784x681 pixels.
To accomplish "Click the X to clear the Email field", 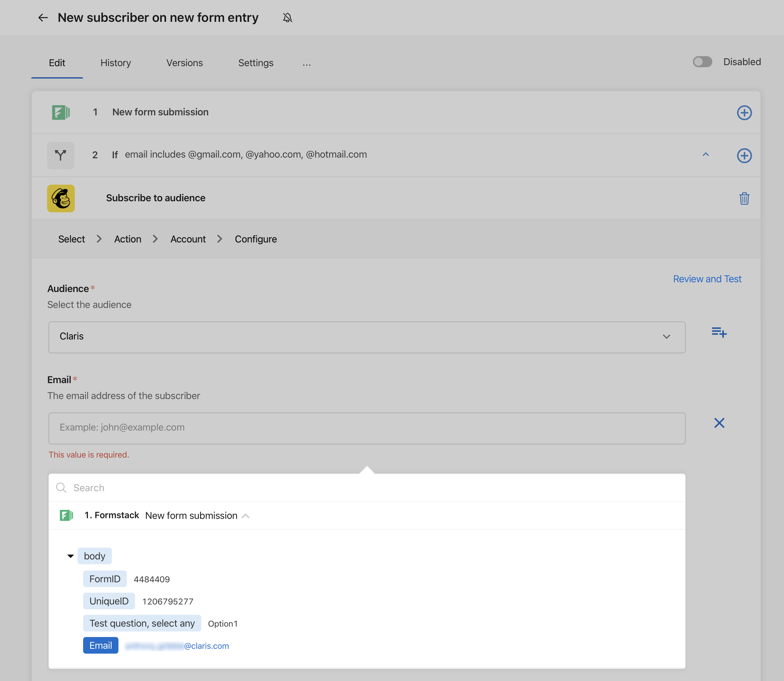I will click(x=719, y=423).
